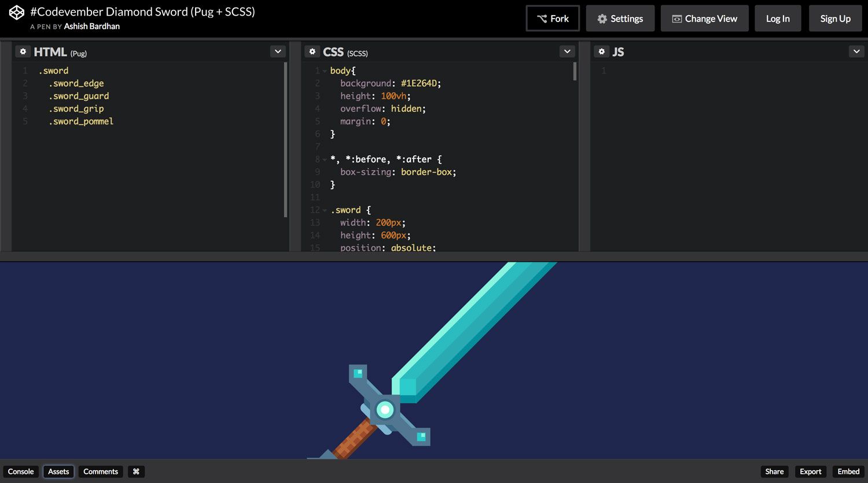868x483 pixels.
Task: Fold the .sword rule at line 12
Action: point(325,210)
